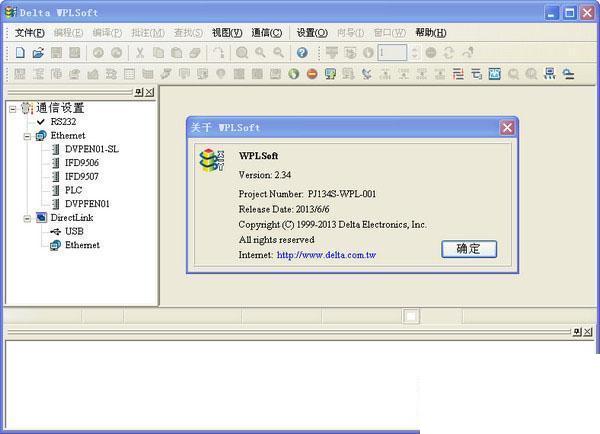
Task: Select IFD9507 in the tree
Action: 82,176
